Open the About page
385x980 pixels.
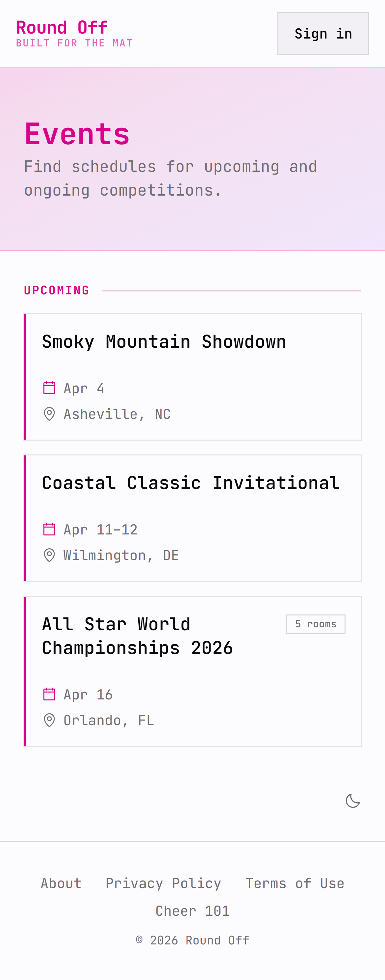(61, 884)
